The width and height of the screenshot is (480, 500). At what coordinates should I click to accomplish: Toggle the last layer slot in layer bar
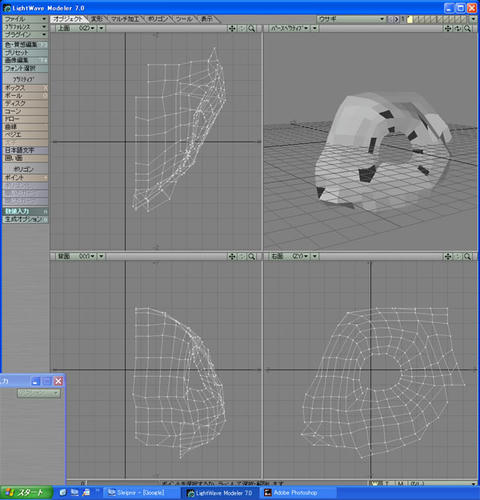pyautogui.click(x=464, y=19)
